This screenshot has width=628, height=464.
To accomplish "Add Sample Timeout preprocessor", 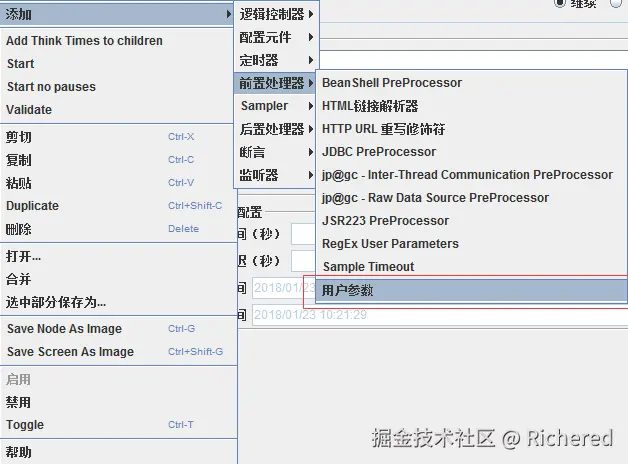I will pos(471,267).
